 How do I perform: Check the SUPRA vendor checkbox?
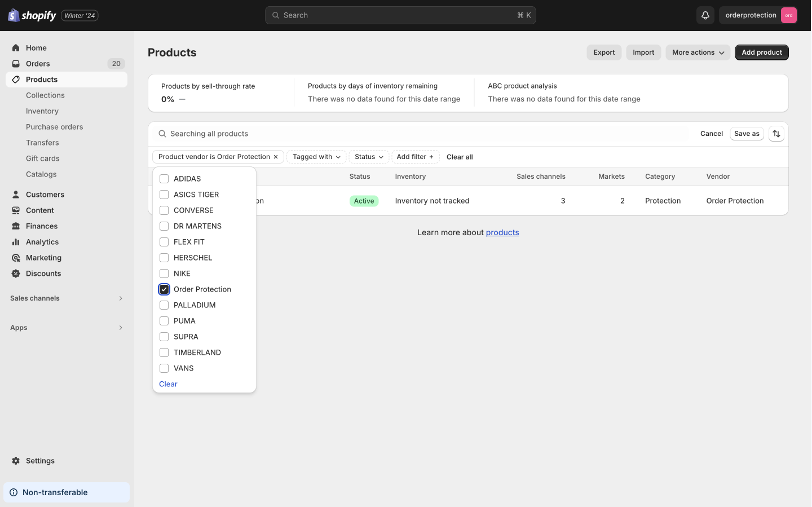click(164, 337)
